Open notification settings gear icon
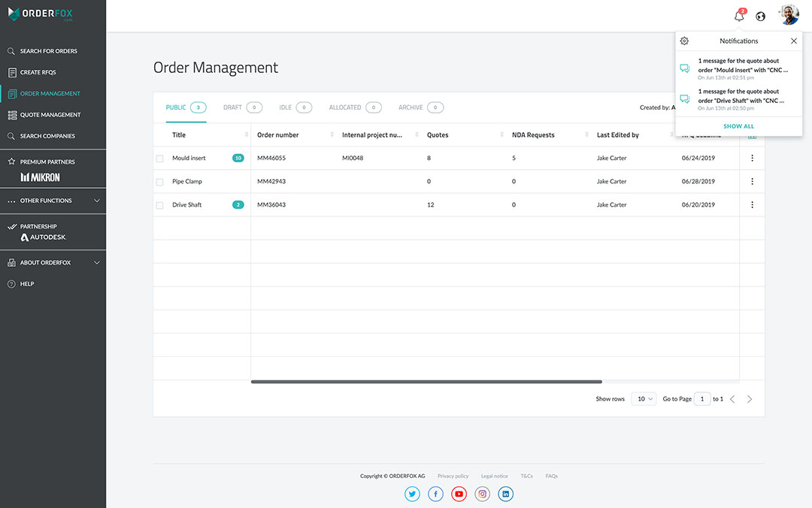Screen dimensions: 812x508 [684, 41]
